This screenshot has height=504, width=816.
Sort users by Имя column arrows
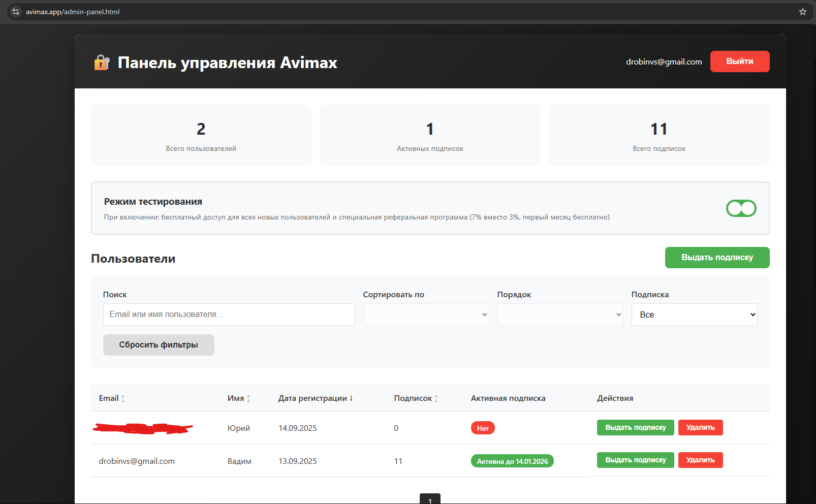(248, 399)
